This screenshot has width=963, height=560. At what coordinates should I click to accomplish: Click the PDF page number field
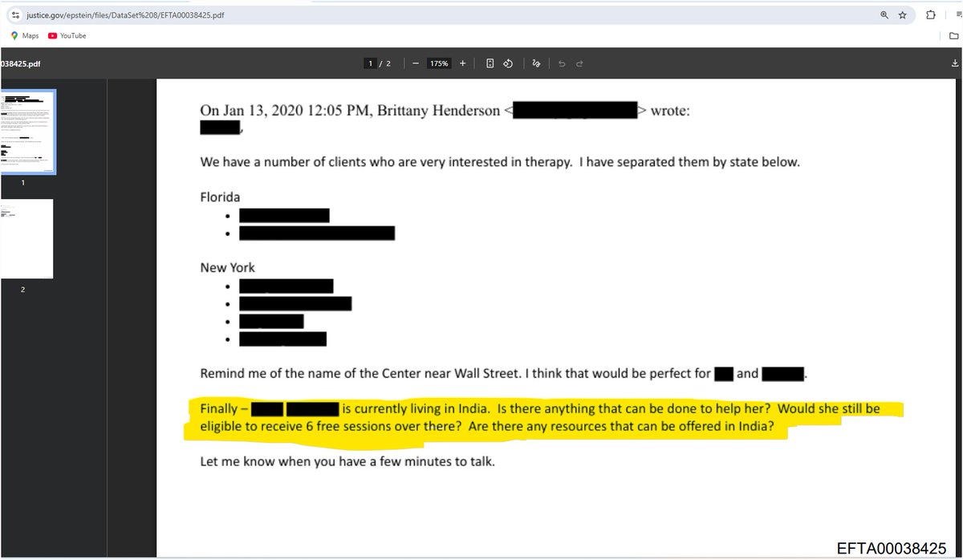[x=371, y=63]
